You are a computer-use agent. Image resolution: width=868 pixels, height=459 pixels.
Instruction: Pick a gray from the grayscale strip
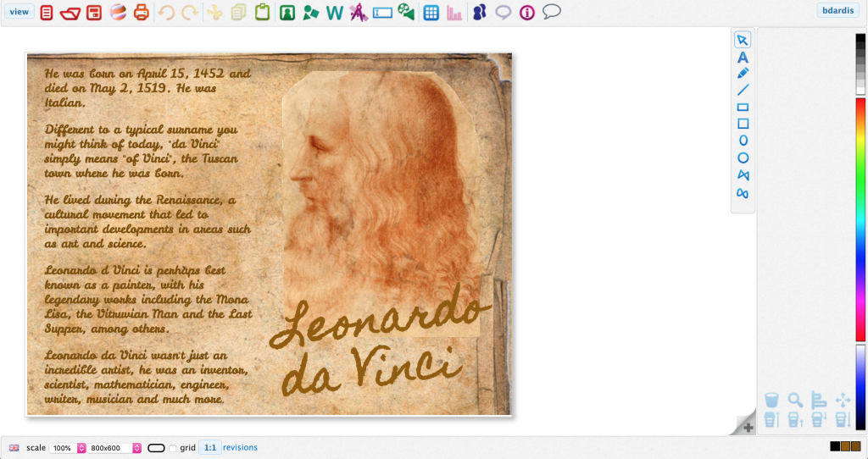point(860,64)
